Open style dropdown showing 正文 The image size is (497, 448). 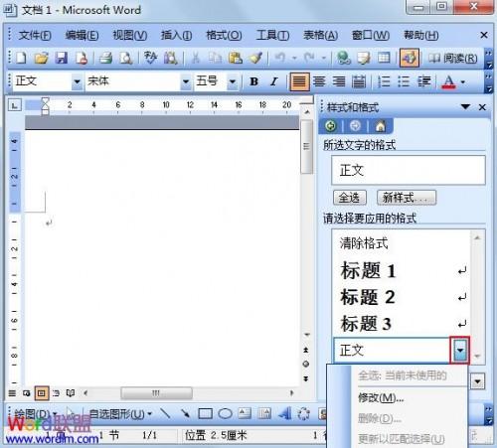click(x=77, y=81)
